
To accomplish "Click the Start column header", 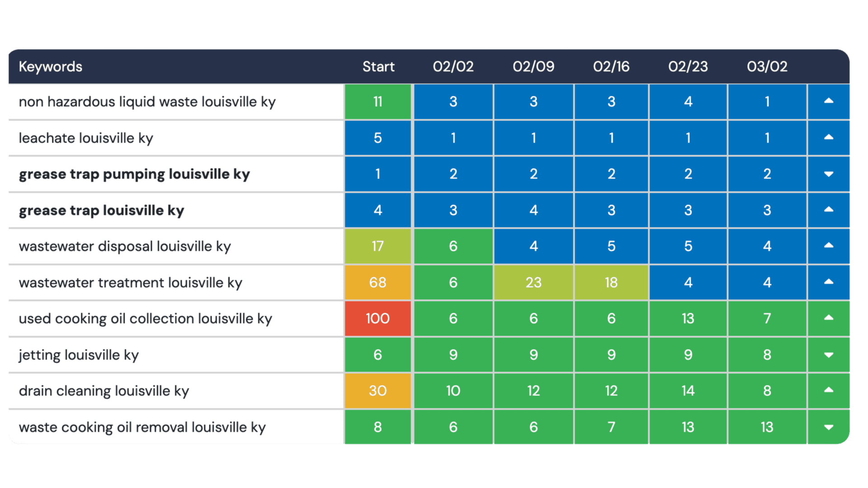I will 379,66.
